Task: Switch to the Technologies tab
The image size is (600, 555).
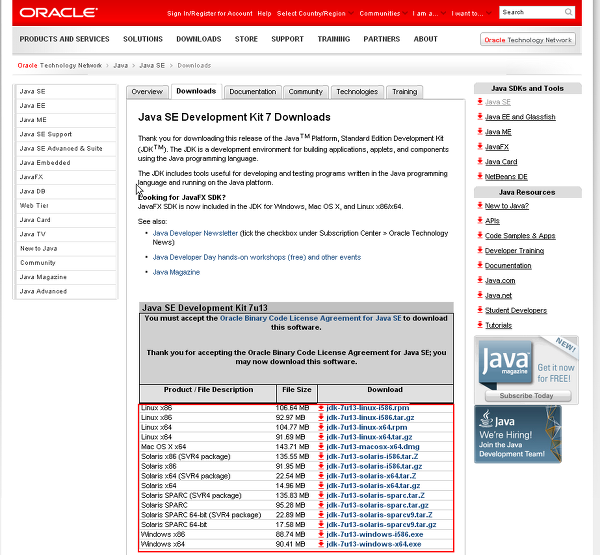Action: (x=357, y=92)
